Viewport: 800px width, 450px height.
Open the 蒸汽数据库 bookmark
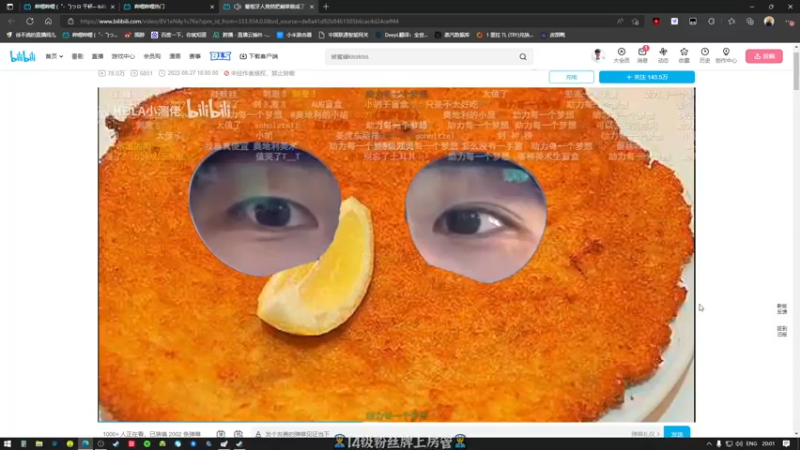(x=452, y=35)
